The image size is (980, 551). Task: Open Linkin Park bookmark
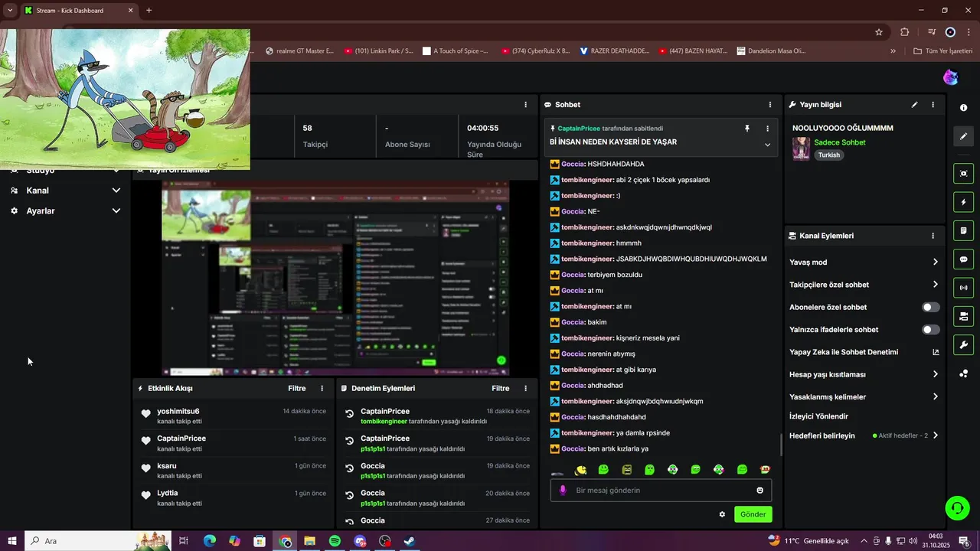[378, 51]
